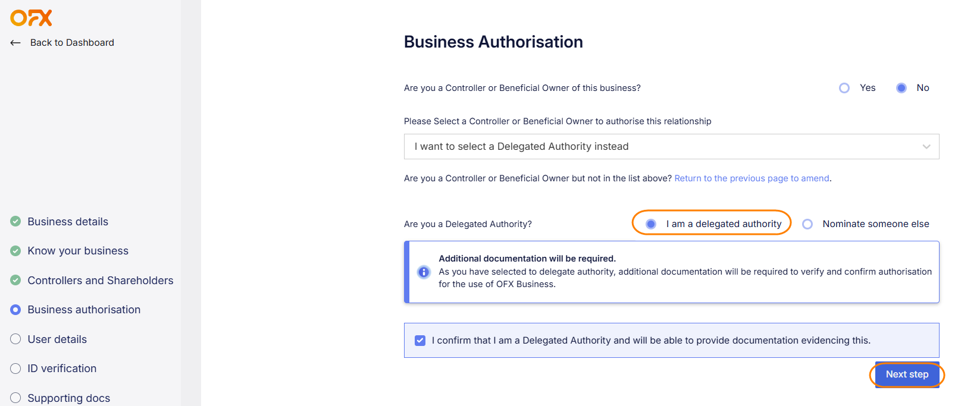
Task: Click the ID verification step circle icon
Action: (x=15, y=369)
